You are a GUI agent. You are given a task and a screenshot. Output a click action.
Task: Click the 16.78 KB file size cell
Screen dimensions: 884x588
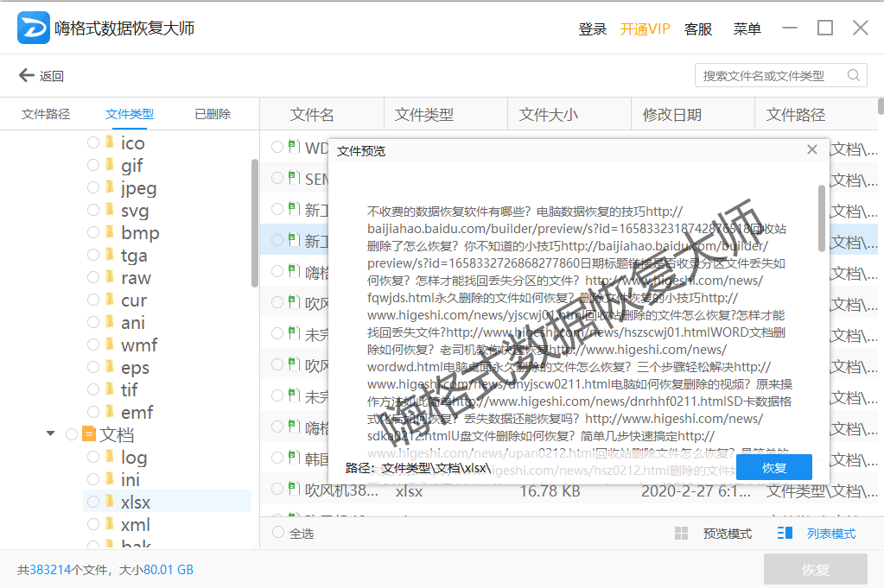pyautogui.click(x=550, y=491)
